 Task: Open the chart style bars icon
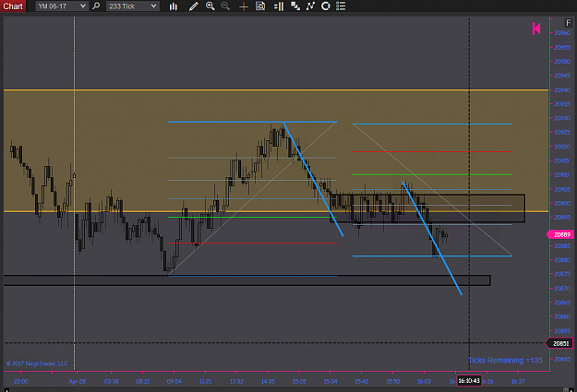[x=174, y=6]
